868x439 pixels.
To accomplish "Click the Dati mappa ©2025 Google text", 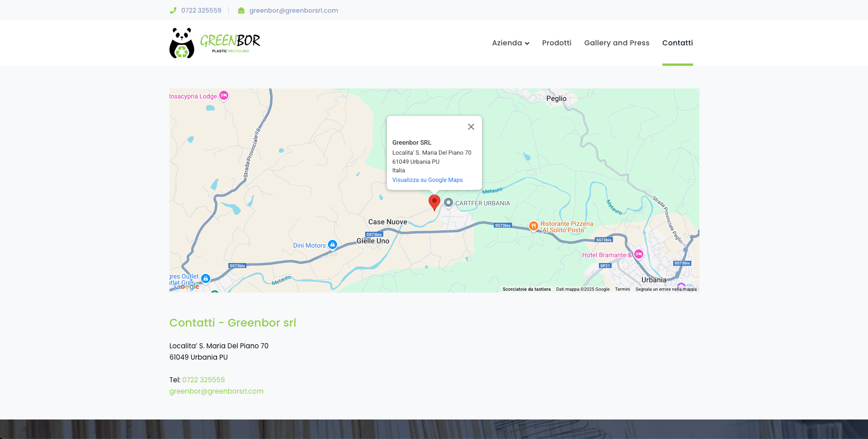I will 583,289.
